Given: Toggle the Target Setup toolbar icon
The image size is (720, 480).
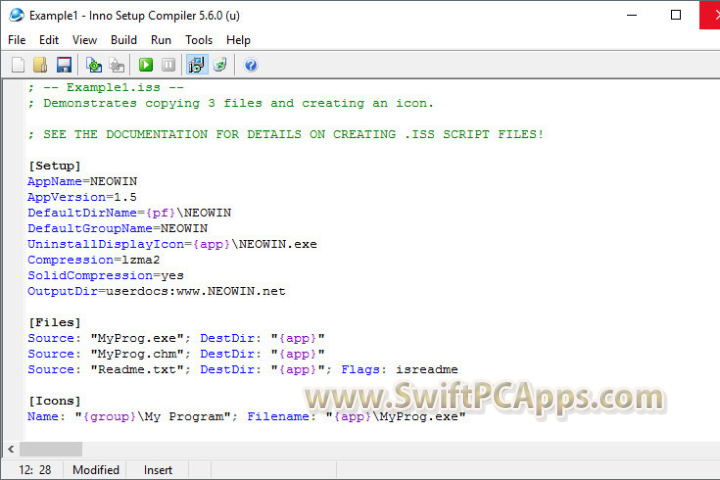Looking at the screenshot, I should click(197, 65).
